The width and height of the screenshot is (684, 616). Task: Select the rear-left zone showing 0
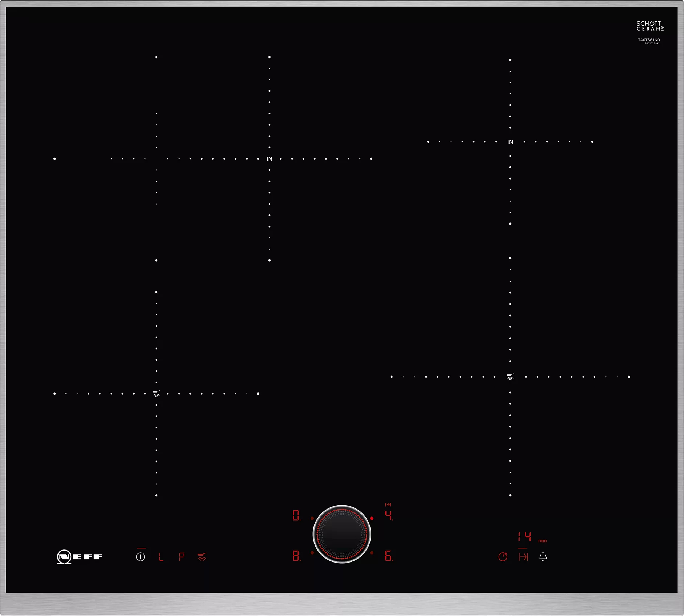(x=297, y=515)
